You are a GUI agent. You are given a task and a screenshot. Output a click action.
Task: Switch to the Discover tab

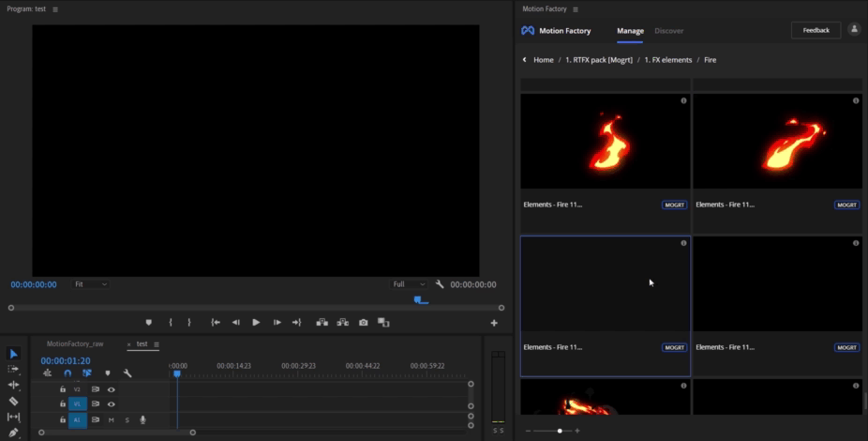[x=668, y=31]
